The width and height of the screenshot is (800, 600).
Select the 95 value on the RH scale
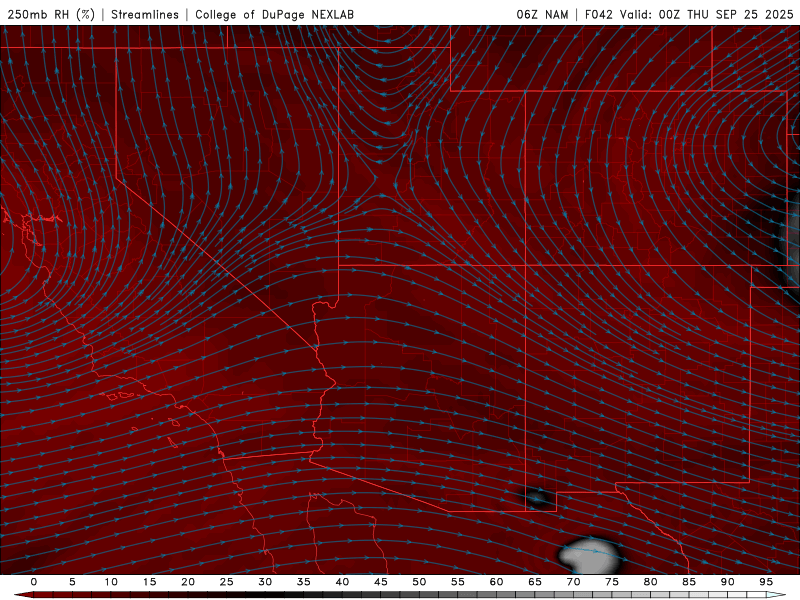(x=766, y=582)
